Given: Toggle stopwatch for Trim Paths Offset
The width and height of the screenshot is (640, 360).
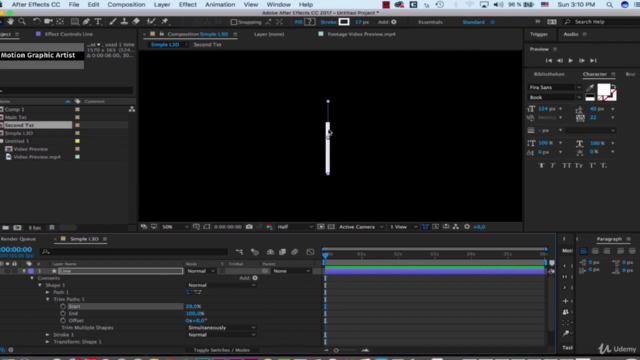Looking at the screenshot, I should click(63, 320).
